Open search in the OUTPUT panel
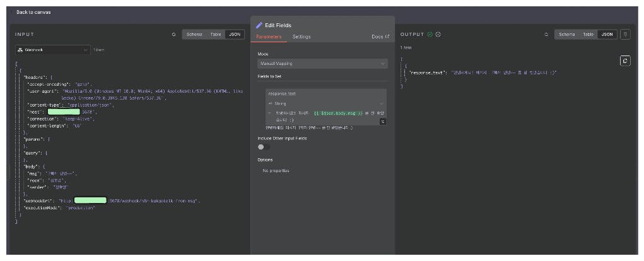 point(546,35)
